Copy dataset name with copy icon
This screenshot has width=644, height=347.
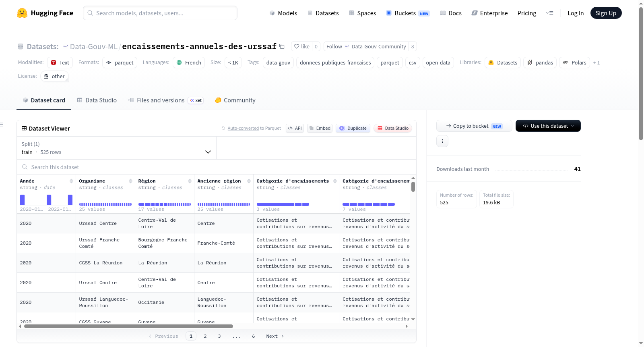[x=282, y=46]
